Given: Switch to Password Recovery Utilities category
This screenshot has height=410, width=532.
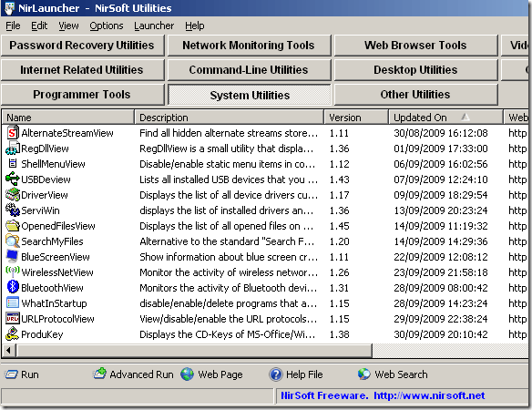Looking at the screenshot, I should [x=82, y=46].
